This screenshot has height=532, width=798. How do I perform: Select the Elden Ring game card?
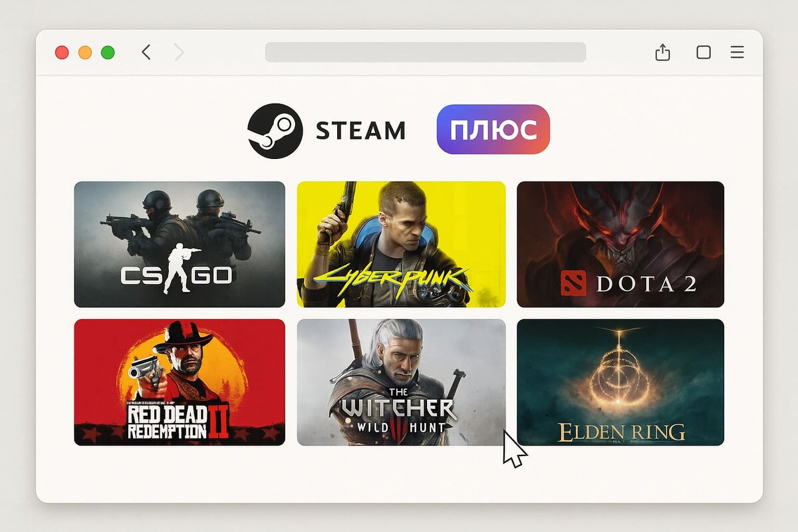[x=620, y=382]
